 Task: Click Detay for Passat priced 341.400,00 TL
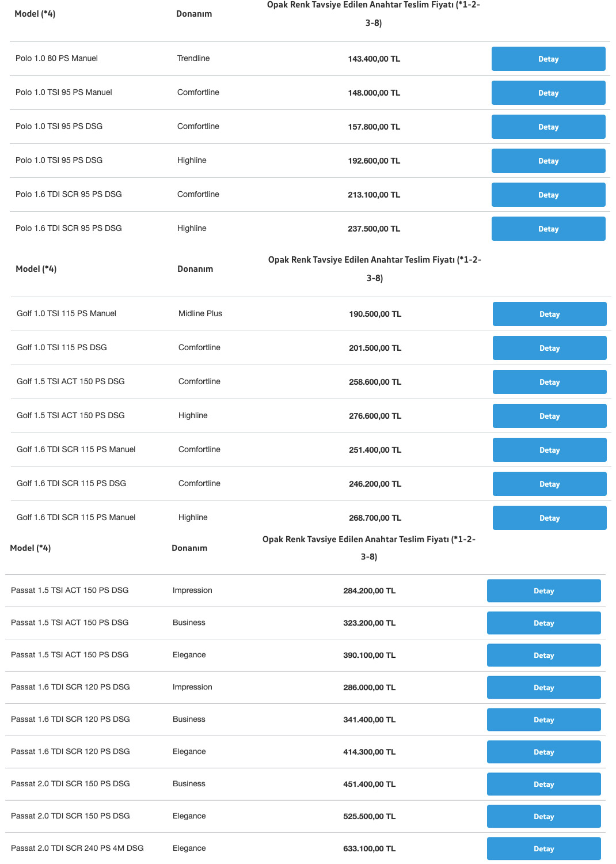[543, 720]
